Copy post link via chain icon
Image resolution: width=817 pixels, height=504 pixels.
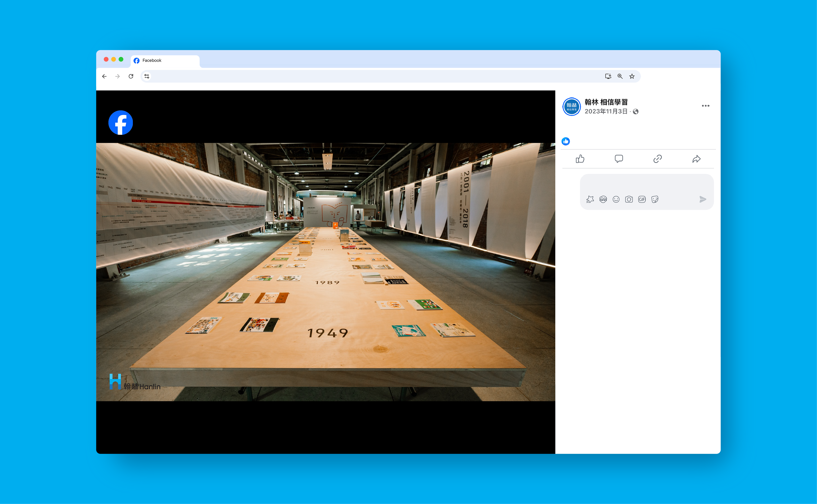point(657,159)
